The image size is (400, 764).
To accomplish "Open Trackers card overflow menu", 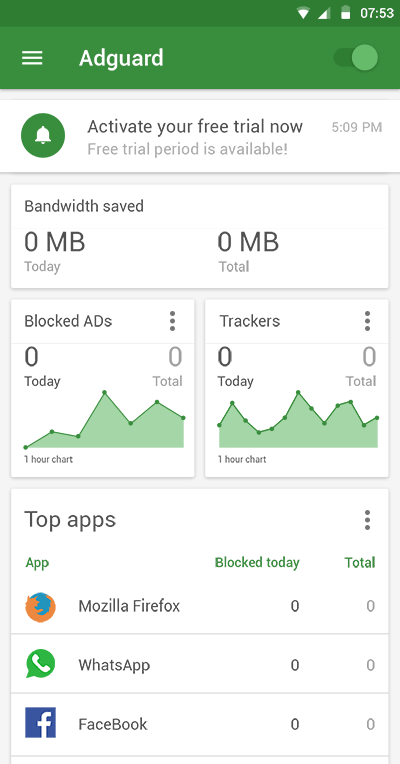I will [x=367, y=321].
